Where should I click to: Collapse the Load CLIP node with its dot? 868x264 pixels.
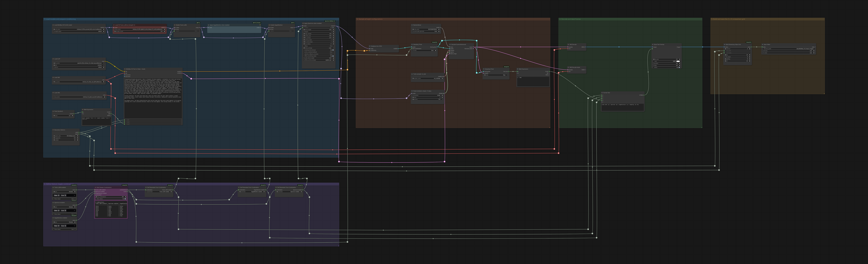coord(53,59)
